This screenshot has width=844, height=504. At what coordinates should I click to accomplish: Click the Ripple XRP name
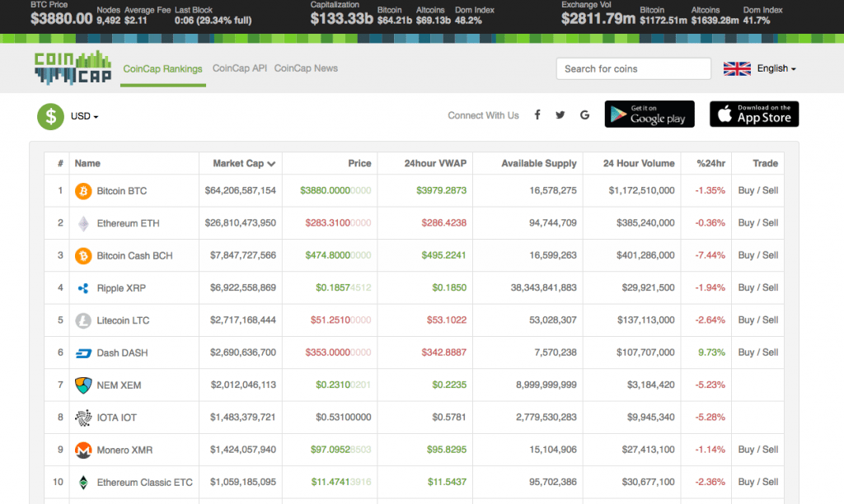click(121, 288)
